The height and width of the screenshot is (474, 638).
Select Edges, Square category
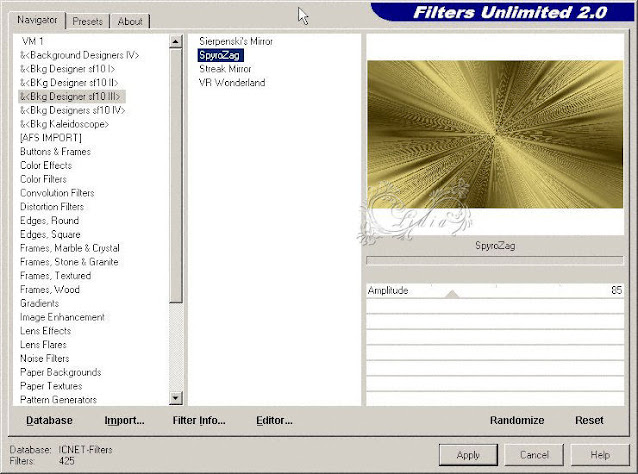50,234
